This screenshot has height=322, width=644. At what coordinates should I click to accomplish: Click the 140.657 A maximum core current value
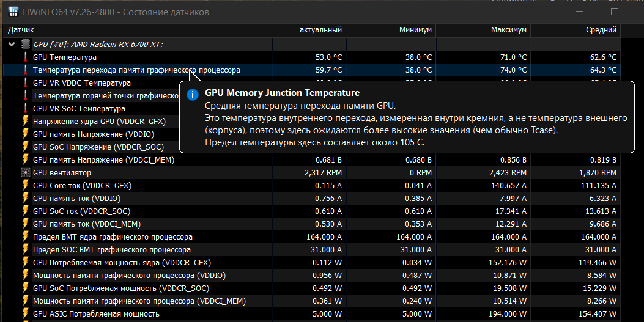coord(509,185)
